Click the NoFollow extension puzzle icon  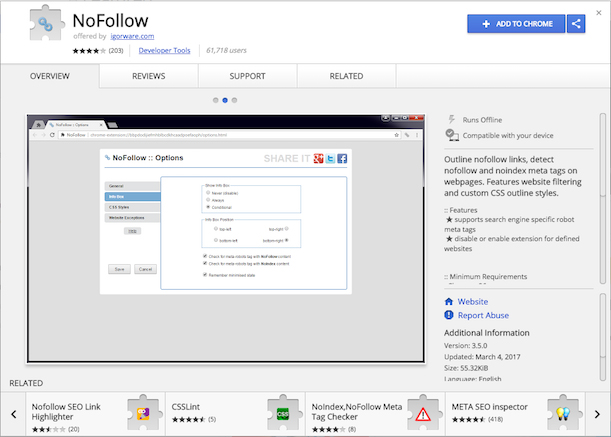point(47,23)
